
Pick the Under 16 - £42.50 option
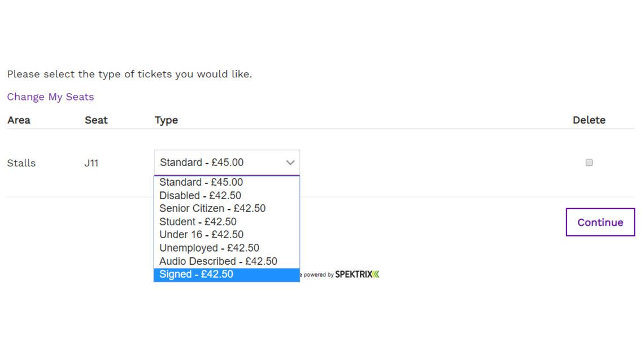pyautogui.click(x=227, y=235)
